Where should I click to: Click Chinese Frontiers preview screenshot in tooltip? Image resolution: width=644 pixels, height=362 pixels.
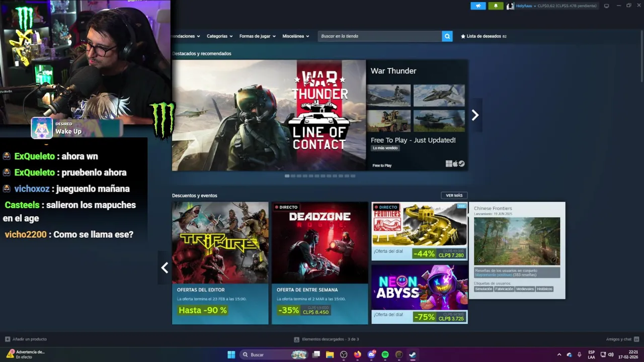(517, 241)
